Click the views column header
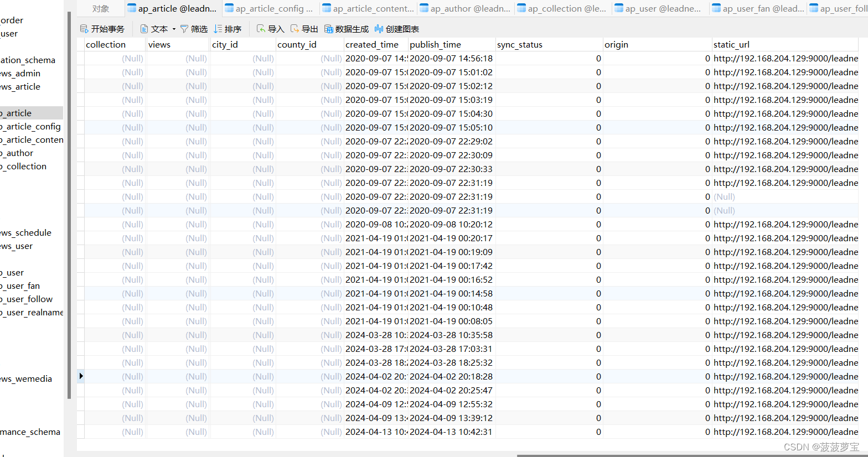 click(178, 44)
